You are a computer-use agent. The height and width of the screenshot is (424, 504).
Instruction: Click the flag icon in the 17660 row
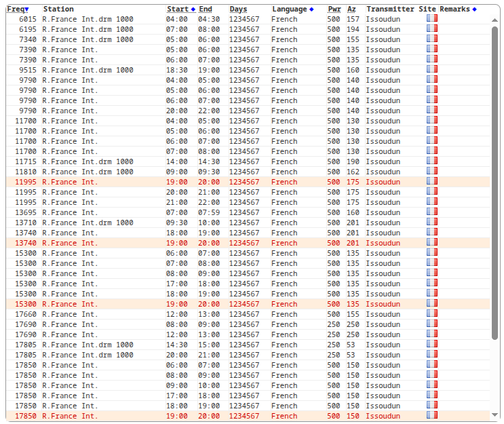(432, 313)
